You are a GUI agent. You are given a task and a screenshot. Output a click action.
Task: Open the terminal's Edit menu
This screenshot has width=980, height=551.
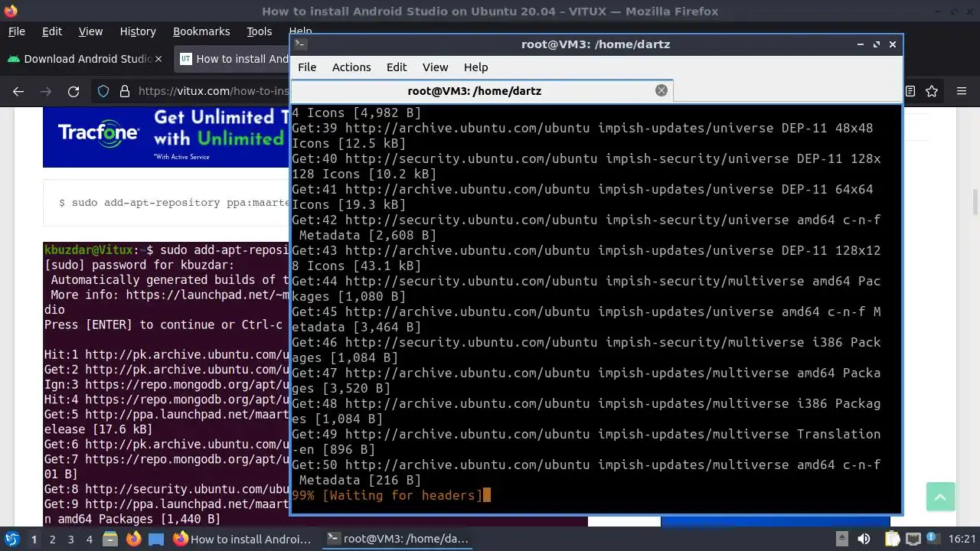397,67
